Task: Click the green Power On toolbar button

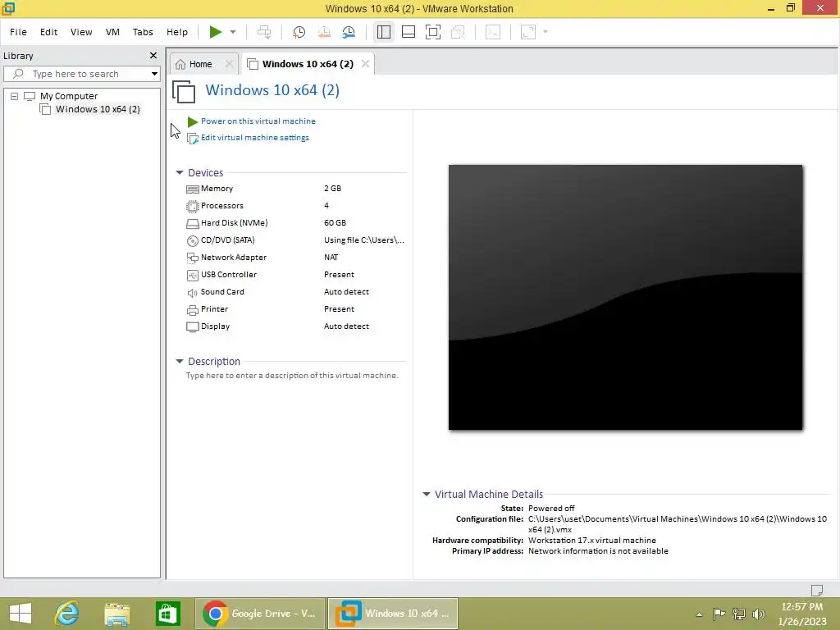Action: tap(216, 32)
